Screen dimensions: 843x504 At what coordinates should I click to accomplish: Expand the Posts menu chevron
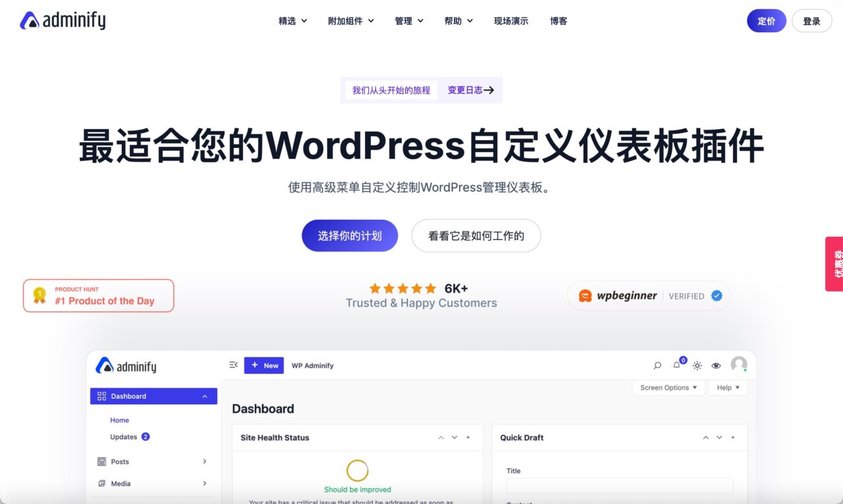click(205, 462)
